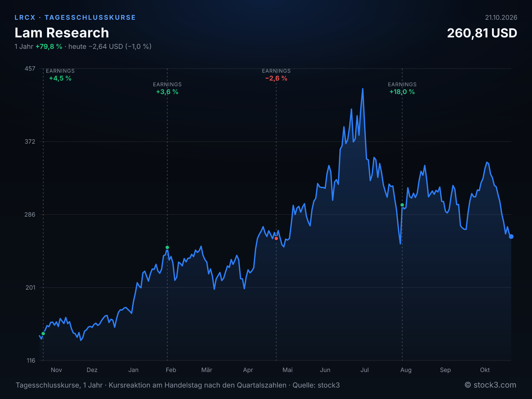Click the 457 y-axis label

click(30, 69)
